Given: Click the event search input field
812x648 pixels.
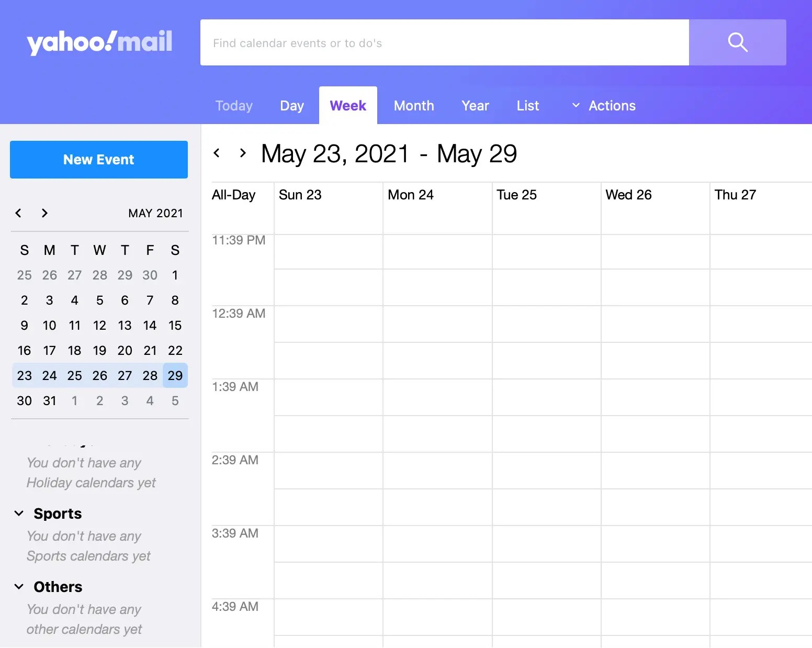Looking at the screenshot, I should (x=445, y=42).
